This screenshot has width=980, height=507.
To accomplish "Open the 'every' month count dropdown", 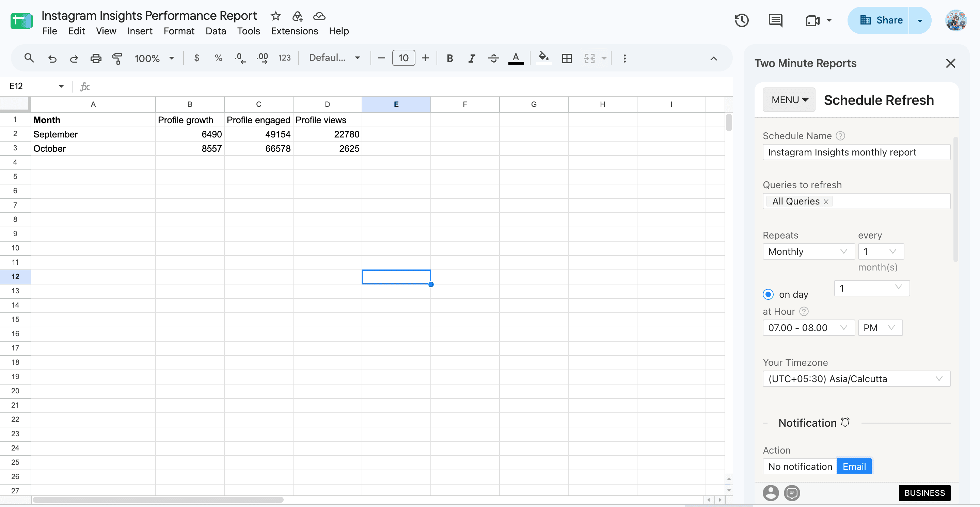I will [881, 251].
